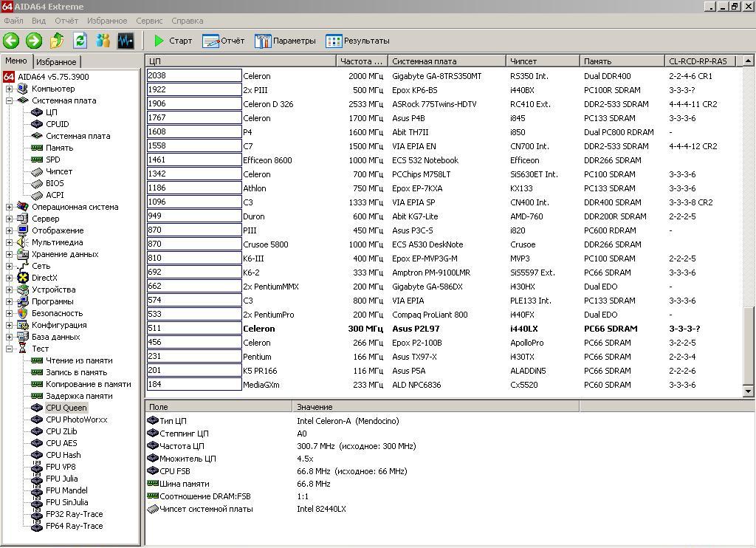Click the green Back arrow icon
The image size is (756, 548).
11,41
